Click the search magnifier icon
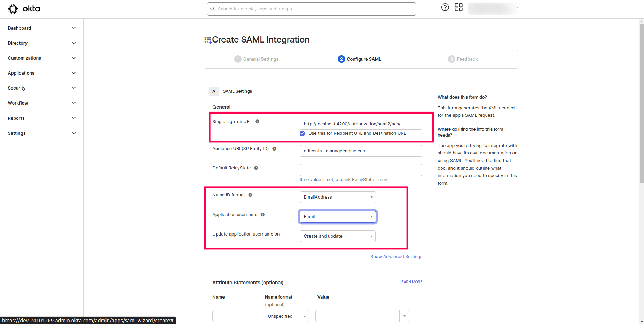The width and height of the screenshot is (644, 324). [x=213, y=9]
